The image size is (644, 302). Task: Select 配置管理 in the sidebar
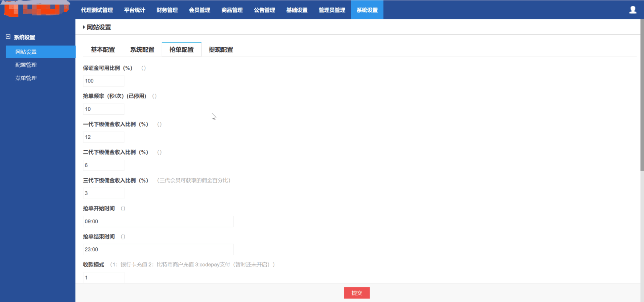26,65
